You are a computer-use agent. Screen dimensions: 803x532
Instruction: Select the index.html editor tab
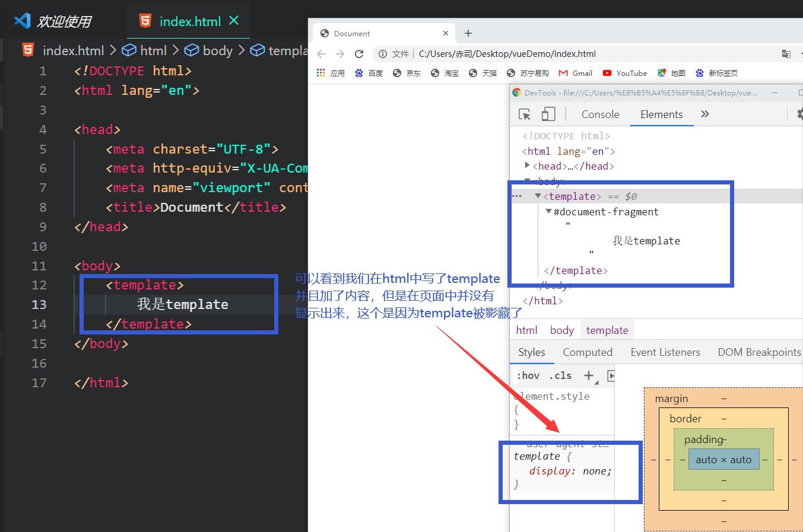[x=189, y=21]
